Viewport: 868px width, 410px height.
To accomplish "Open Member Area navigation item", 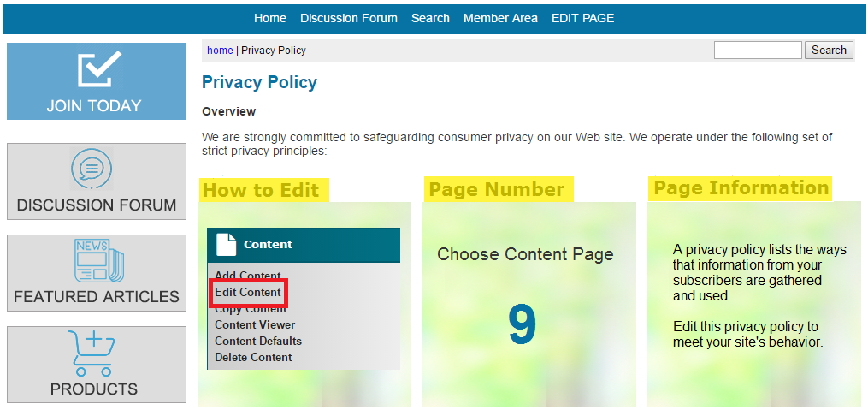I will click(500, 18).
